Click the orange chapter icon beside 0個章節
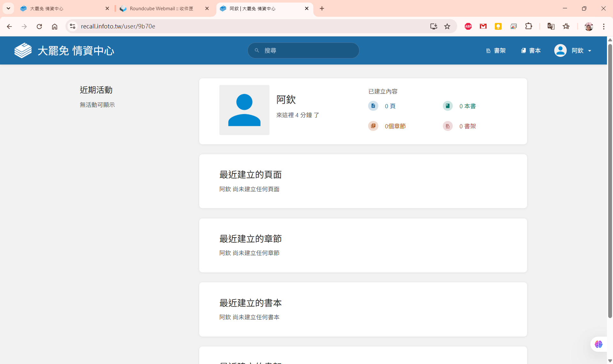This screenshot has height=364, width=613. tap(373, 126)
